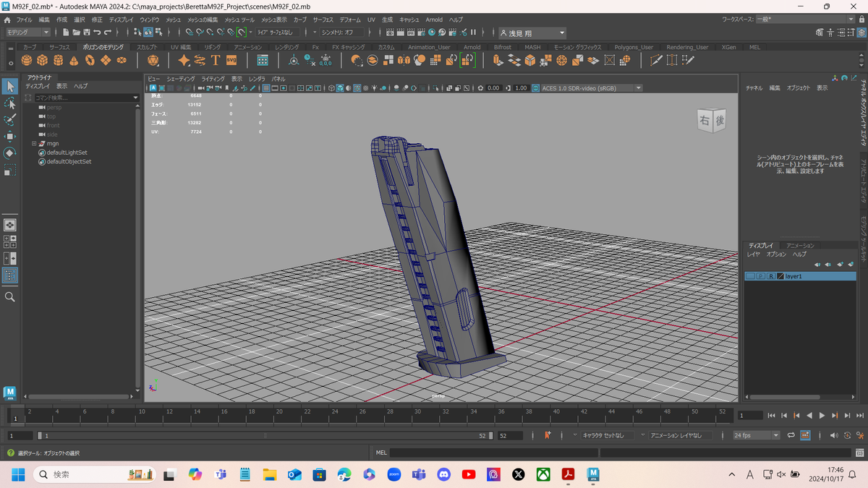Click the MEL command input field
This screenshot has height=488, width=868.
pos(493,453)
